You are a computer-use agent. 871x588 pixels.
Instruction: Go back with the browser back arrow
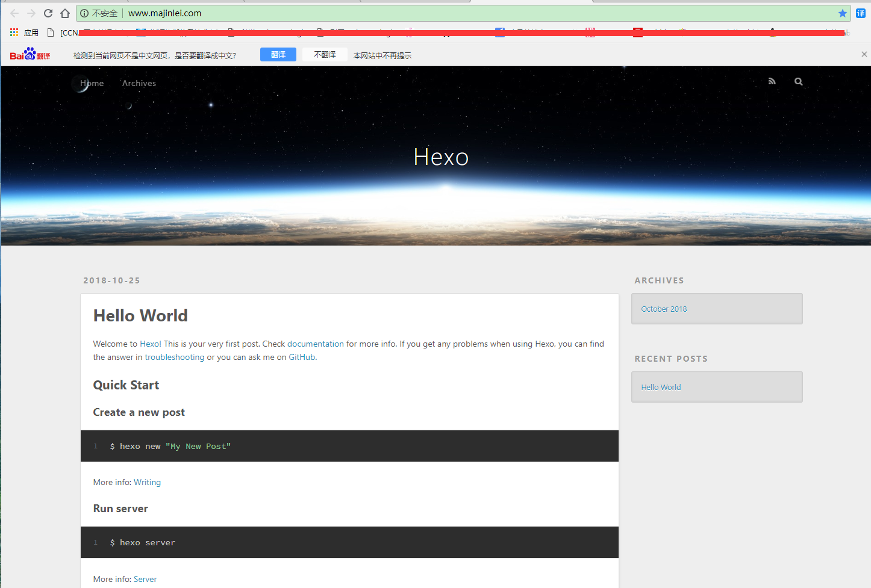pos(14,13)
